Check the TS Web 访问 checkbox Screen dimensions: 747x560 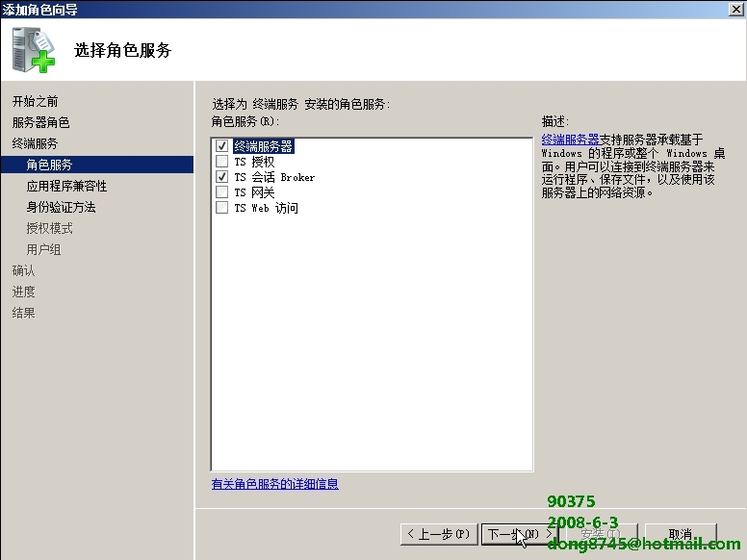click(221, 208)
